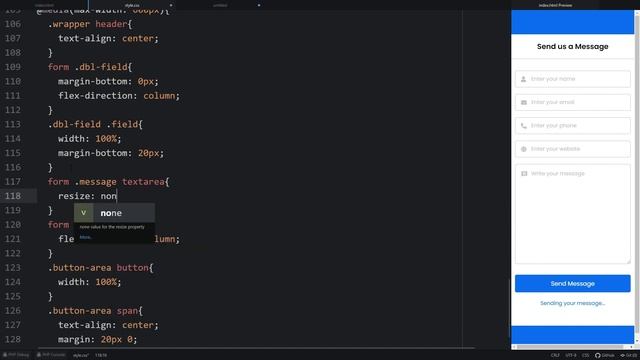Click '.button-area span{' on line 126
Viewport: 640px width, 360px height.
coord(96,311)
